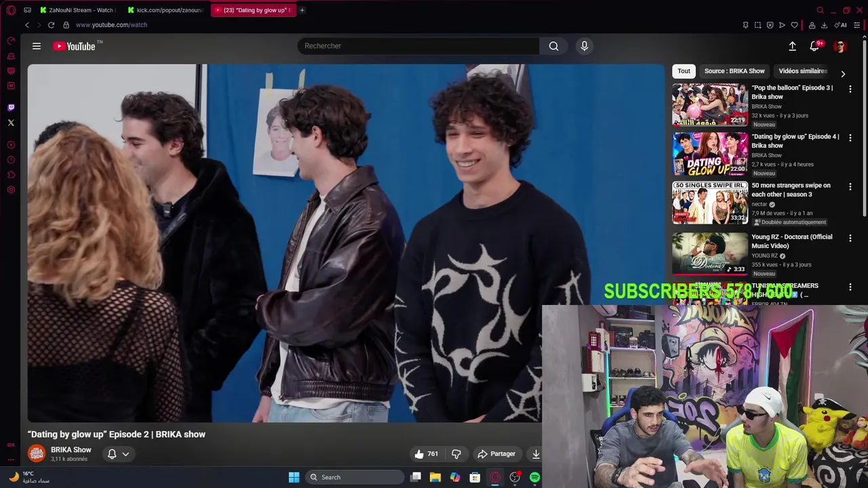Open a new browser tab
Screen dimensions: 868x488
(x=302, y=10)
